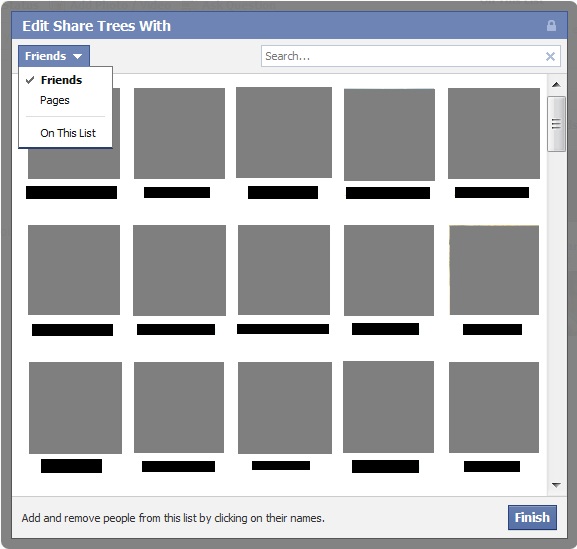Click the lock icon in the dialog header

pos(551,26)
